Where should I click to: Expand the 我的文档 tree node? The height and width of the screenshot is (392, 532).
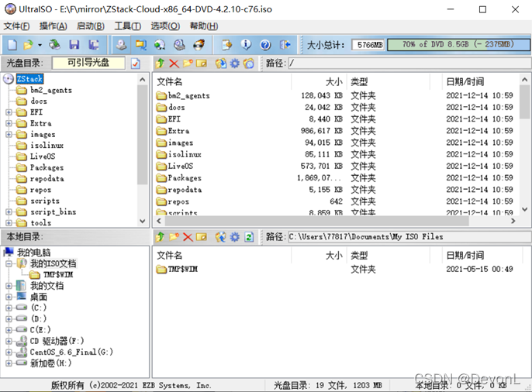tap(9, 286)
